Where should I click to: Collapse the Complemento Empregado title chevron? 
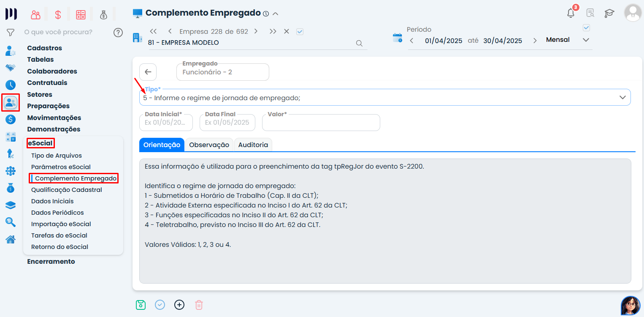(x=276, y=14)
